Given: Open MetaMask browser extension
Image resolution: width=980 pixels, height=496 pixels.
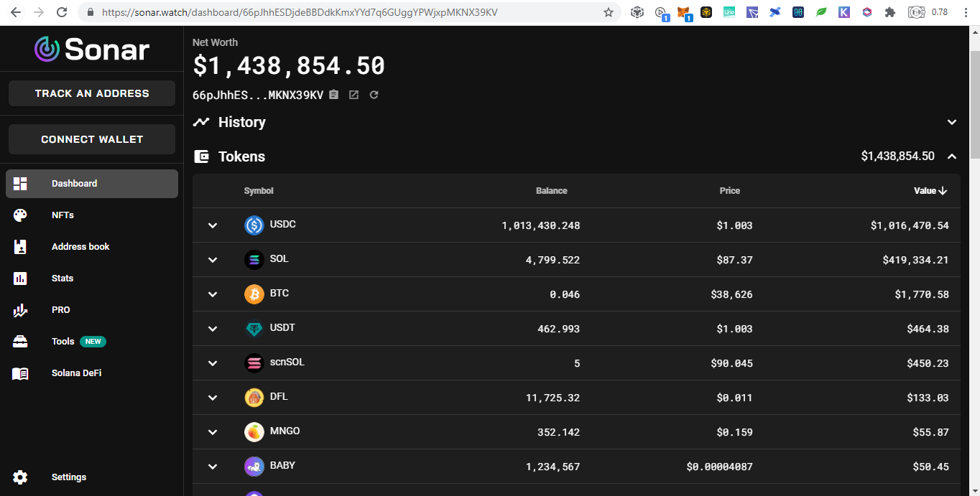Looking at the screenshot, I should tap(683, 12).
